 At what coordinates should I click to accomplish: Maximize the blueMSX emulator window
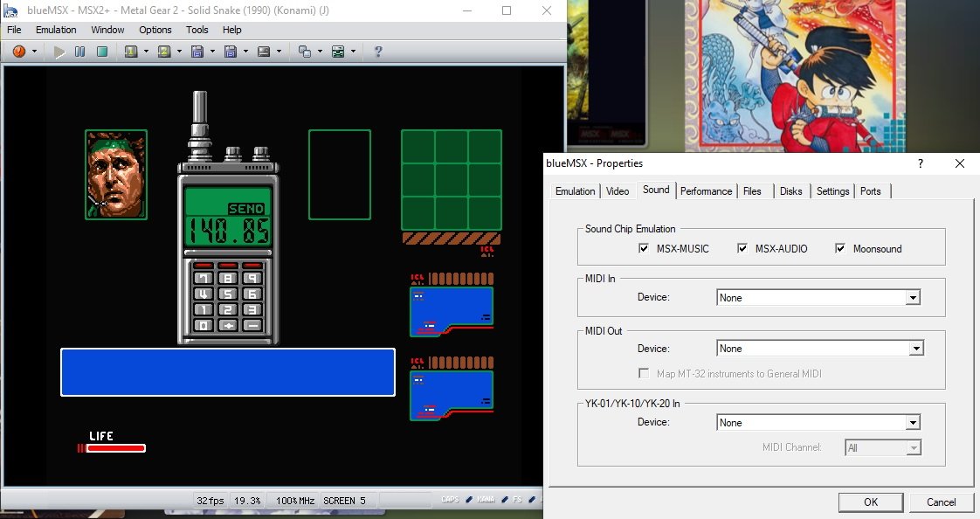(x=507, y=10)
